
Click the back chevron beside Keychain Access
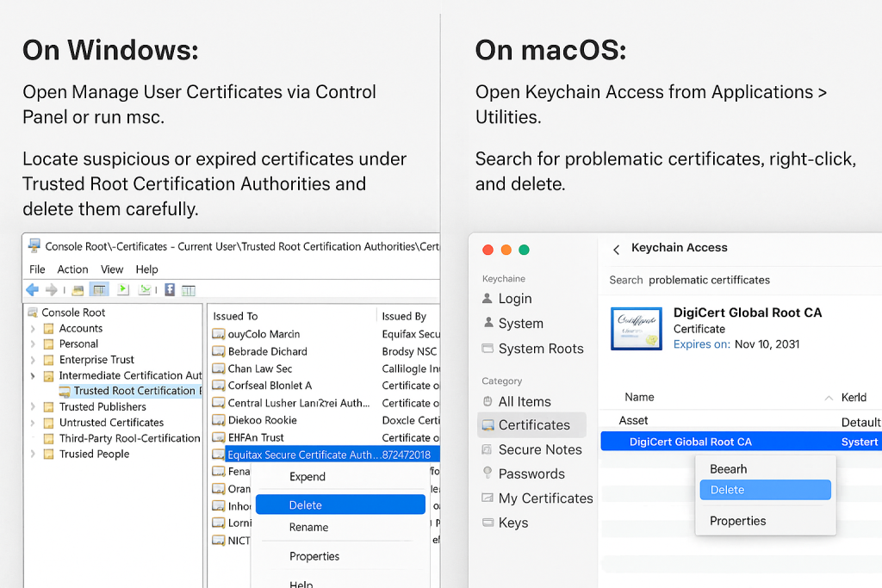[x=617, y=249]
